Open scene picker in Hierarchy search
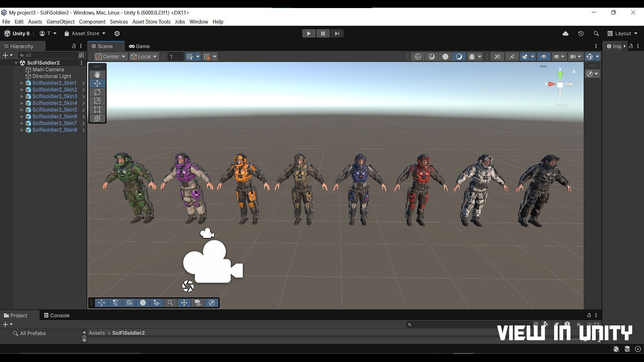This screenshot has width=644, height=362. click(81, 55)
